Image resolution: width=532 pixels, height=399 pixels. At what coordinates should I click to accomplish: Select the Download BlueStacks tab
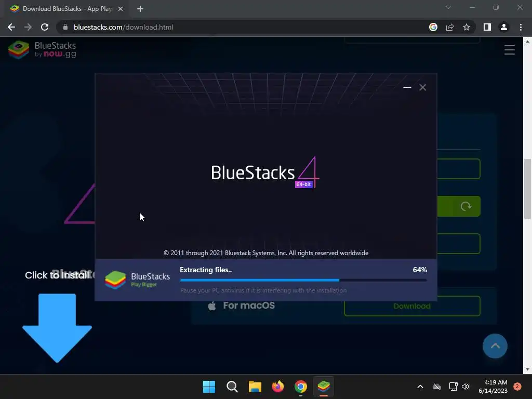[66, 9]
